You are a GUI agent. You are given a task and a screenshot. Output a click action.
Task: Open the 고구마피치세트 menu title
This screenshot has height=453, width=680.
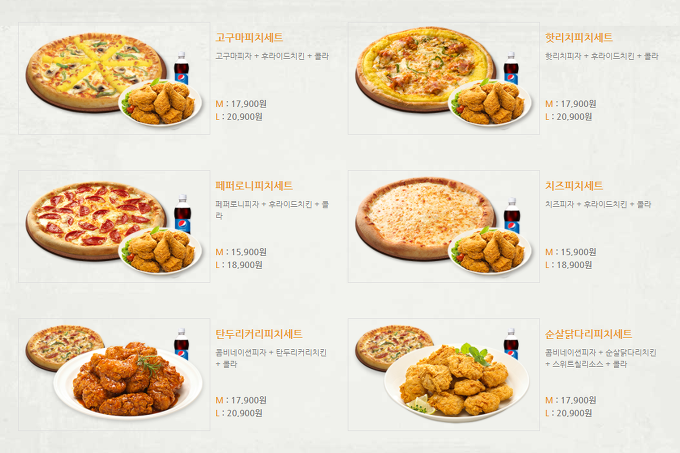pyautogui.click(x=249, y=38)
